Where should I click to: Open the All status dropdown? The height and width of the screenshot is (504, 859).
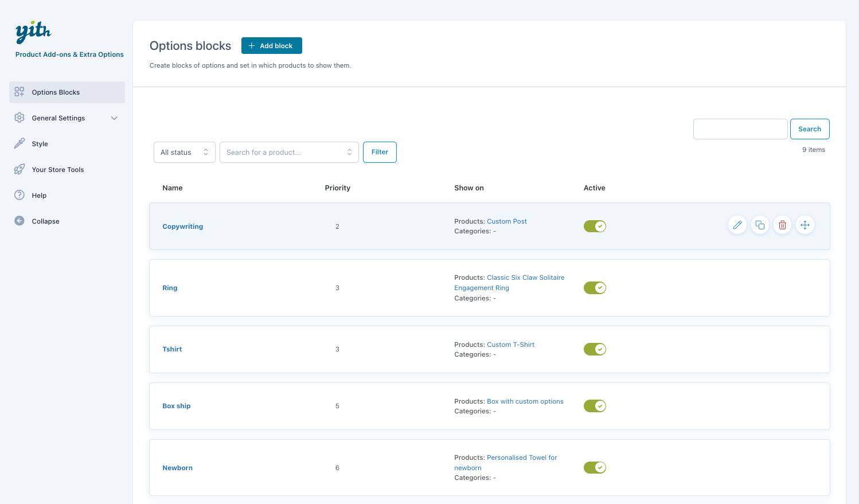[184, 153]
